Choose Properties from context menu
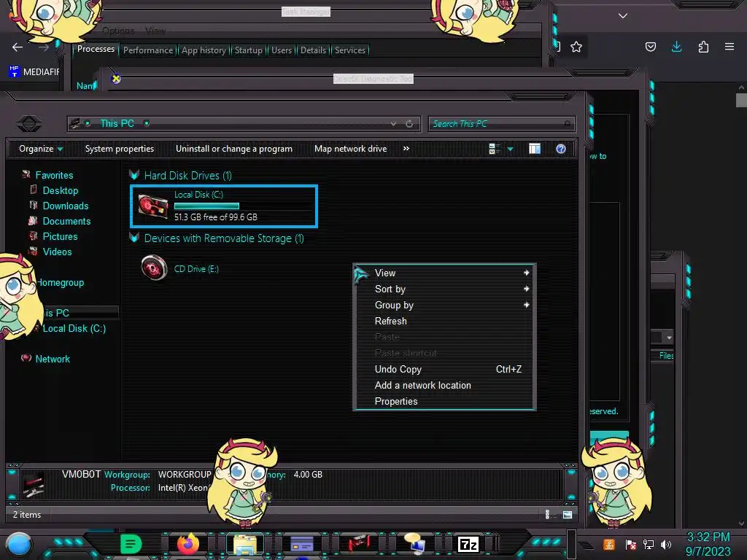The image size is (747, 560). (x=444, y=401)
